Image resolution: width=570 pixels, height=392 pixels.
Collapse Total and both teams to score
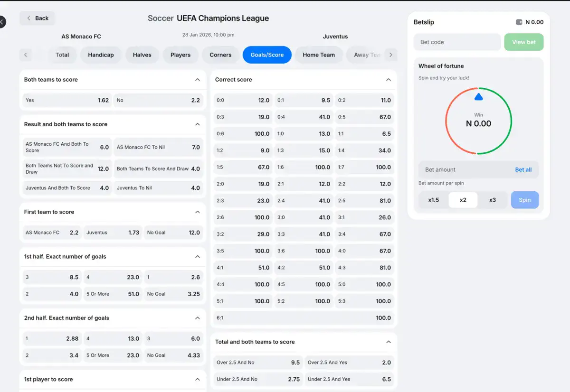point(389,342)
